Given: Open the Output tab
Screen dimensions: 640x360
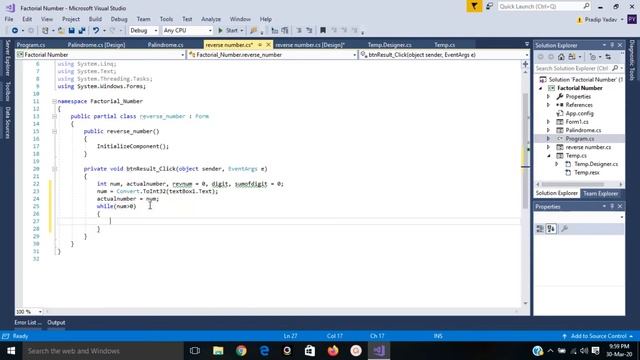Looking at the screenshot, I should tap(56, 322).
